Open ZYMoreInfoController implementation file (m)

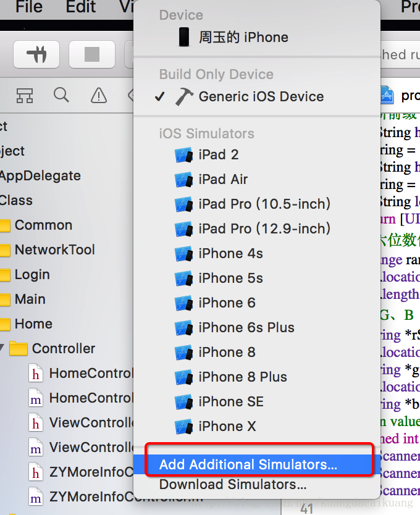click(x=81, y=496)
